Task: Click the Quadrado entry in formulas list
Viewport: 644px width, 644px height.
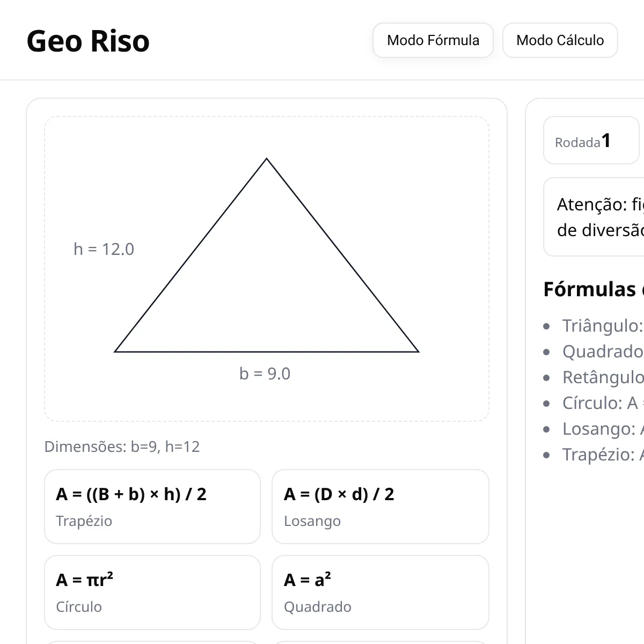Action: 603,352
